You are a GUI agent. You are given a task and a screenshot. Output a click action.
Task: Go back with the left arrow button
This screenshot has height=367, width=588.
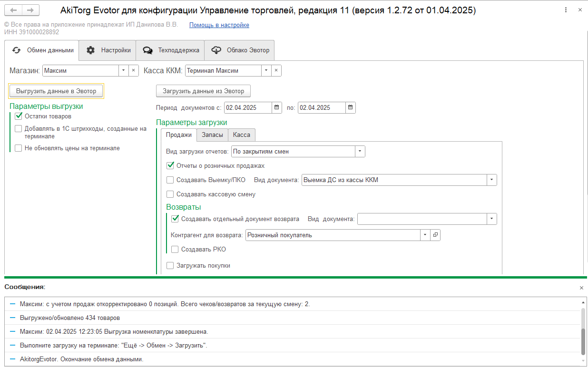point(14,10)
